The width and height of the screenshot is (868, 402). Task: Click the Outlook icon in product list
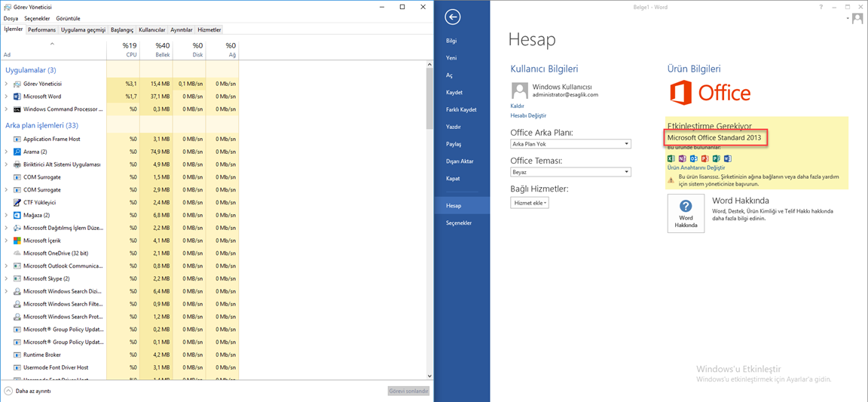[693, 158]
